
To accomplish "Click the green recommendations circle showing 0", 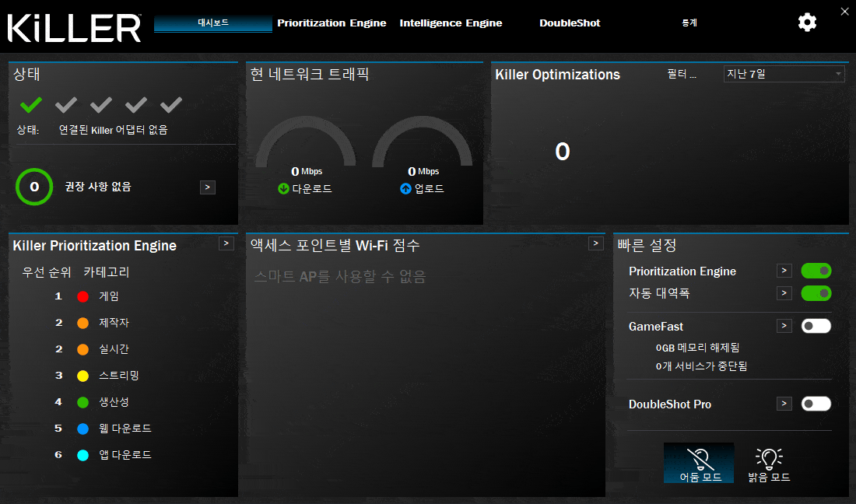I will coord(34,187).
